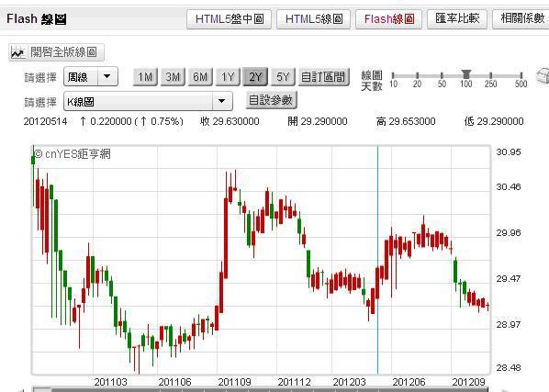Set 線圖天數 slider to 10
The width and height of the screenshot is (549, 392).
point(393,75)
